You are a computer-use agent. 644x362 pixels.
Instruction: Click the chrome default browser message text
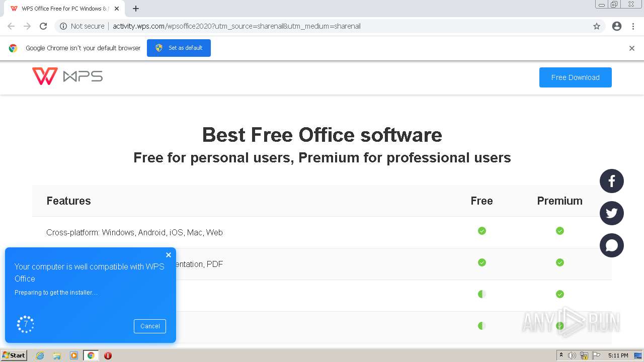click(x=83, y=48)
